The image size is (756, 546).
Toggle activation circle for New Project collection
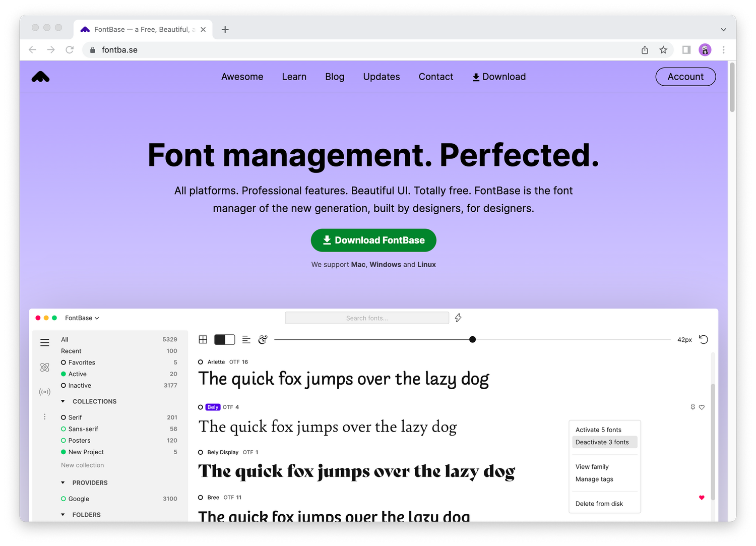[64, 452]
